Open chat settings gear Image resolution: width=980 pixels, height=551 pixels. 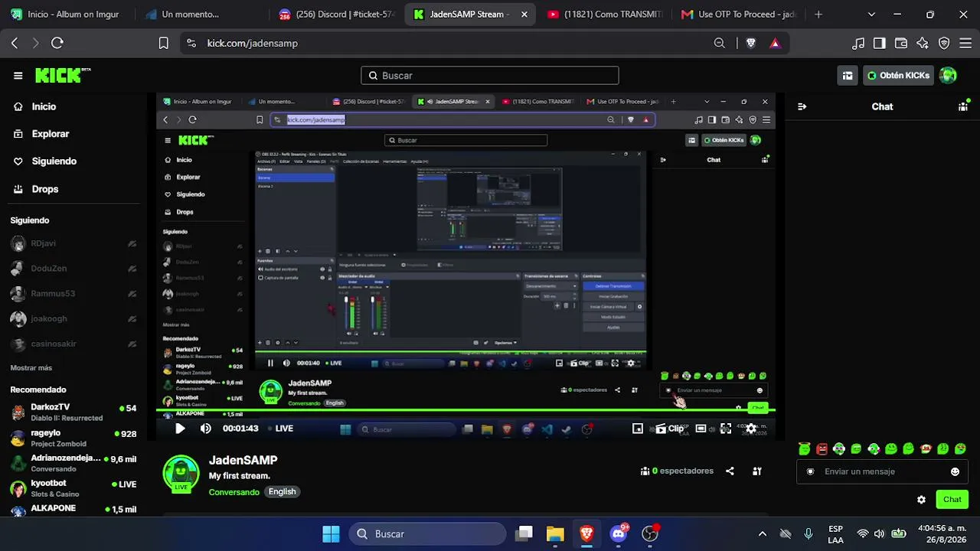(x=921, y=500)
